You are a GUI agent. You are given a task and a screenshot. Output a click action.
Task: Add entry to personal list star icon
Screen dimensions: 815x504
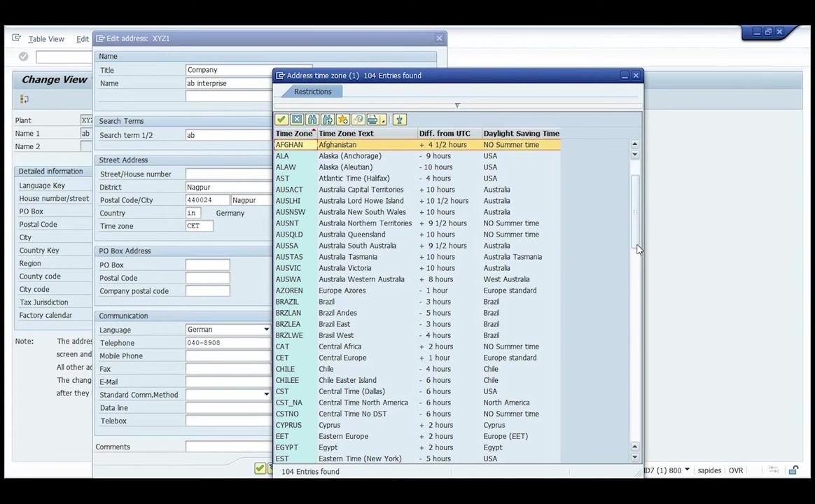(x=342, y=120)
